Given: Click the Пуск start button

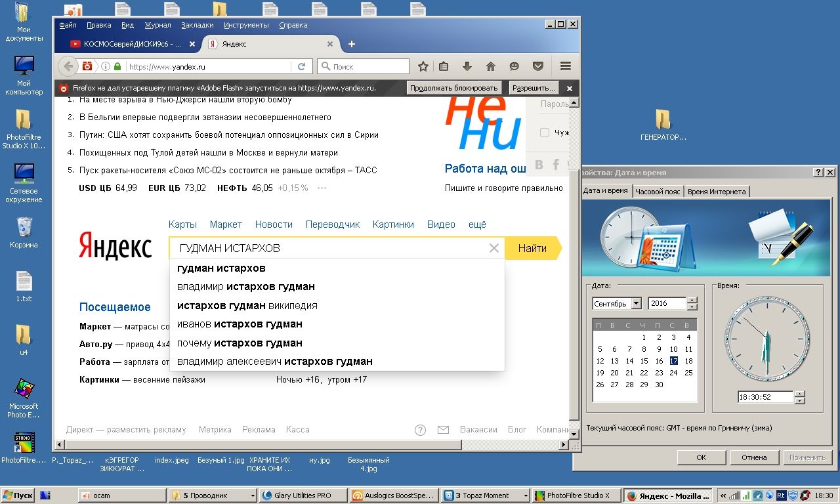Looking at the screenshot, I should [x=18, y=495].
